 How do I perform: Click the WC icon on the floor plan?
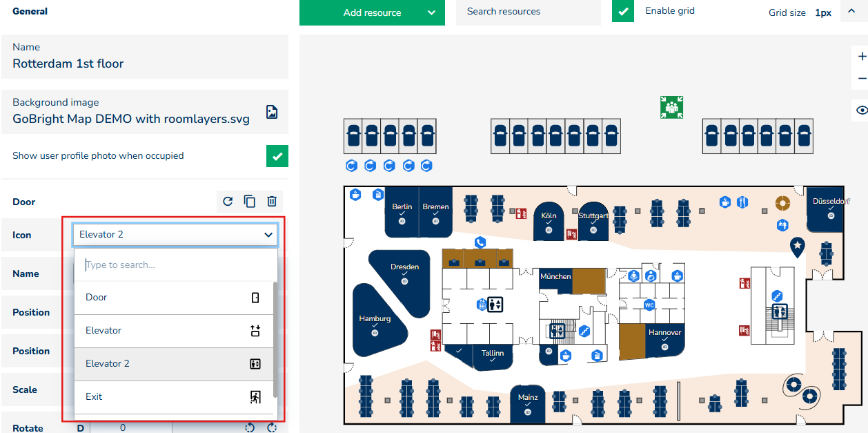click(649, 305)
